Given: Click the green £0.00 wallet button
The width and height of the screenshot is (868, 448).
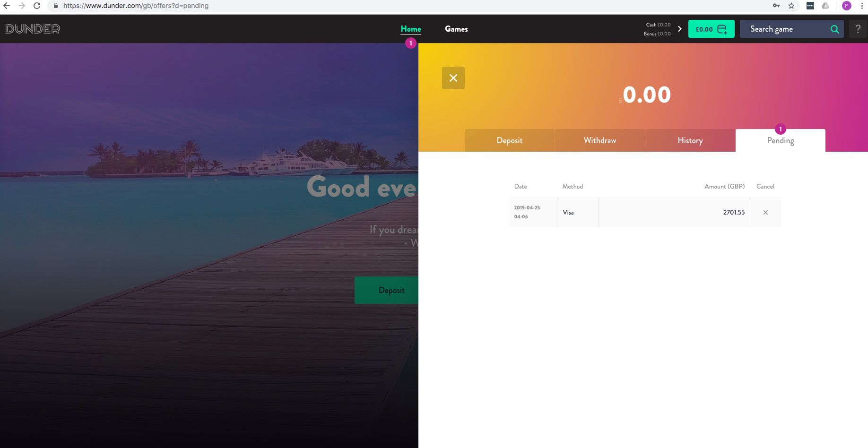Looking at the screenshot, I should point(712,29).
